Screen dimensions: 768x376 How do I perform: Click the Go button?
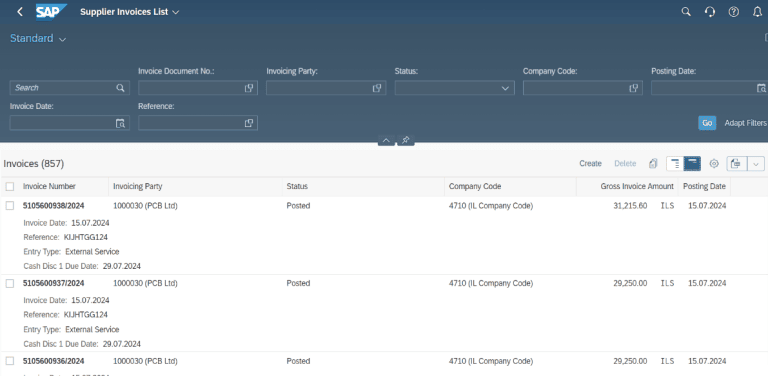(707, 123)
